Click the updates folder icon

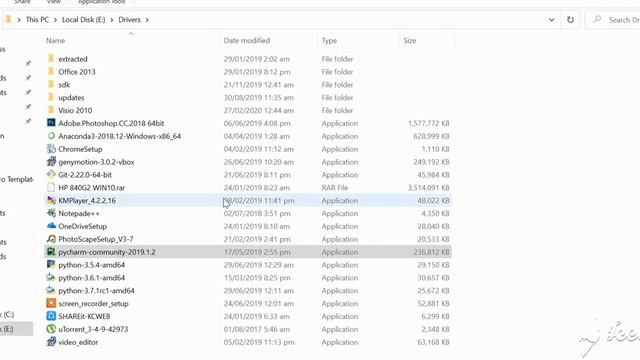click(x=51, y=97)
